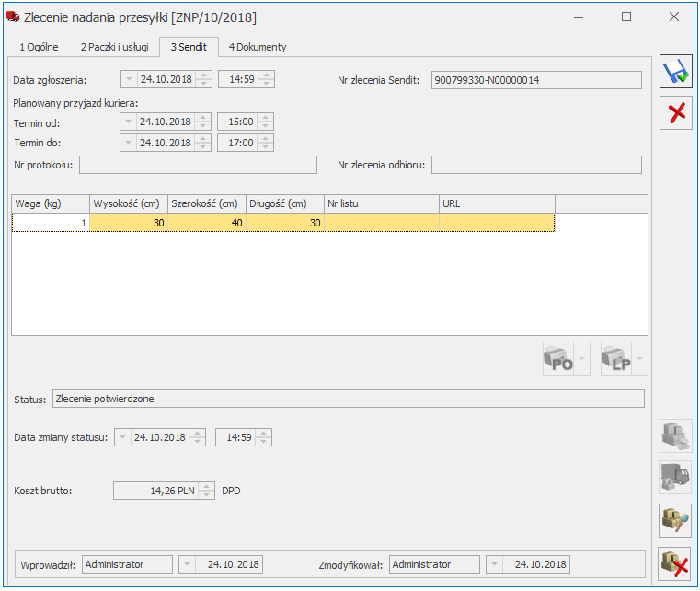Switch to the 2 Paczki i usługi tab
Viewport: 700px width, 591px height.
coord(115,47)
